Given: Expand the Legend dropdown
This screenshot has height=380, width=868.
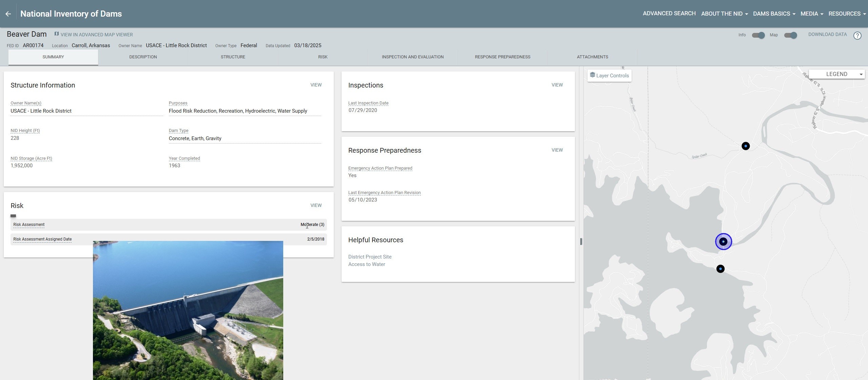Looking at the screenshot, I should [x=836, y=74].
